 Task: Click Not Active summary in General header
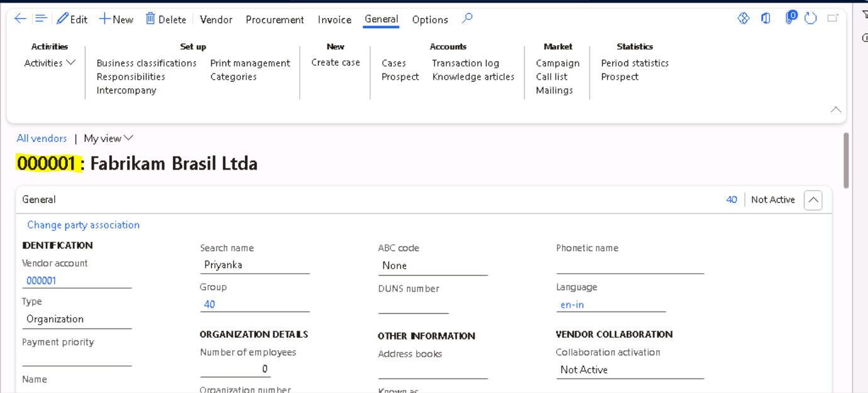773,200
